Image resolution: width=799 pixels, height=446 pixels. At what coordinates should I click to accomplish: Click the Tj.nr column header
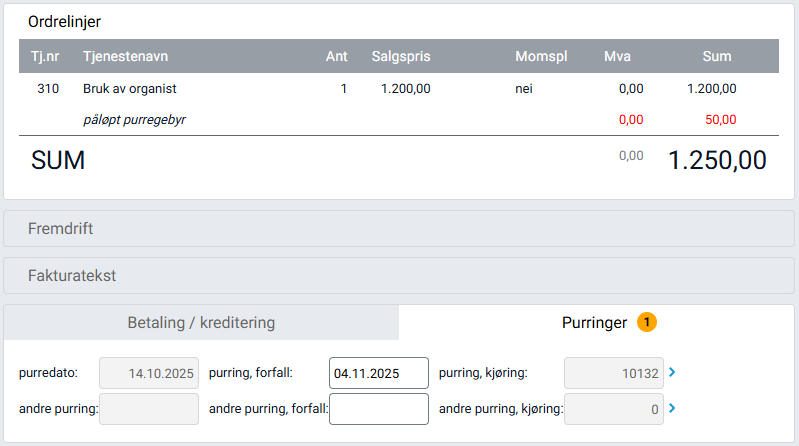coord(47,56)
